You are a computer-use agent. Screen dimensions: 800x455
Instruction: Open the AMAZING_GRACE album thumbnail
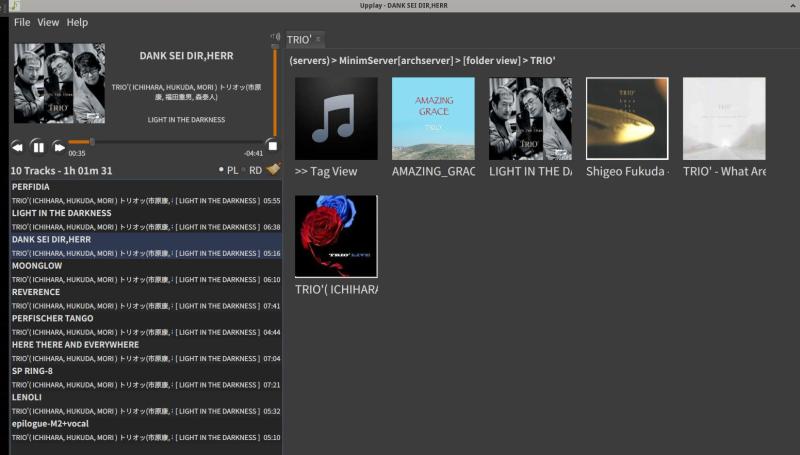click(x=433, y=119)
